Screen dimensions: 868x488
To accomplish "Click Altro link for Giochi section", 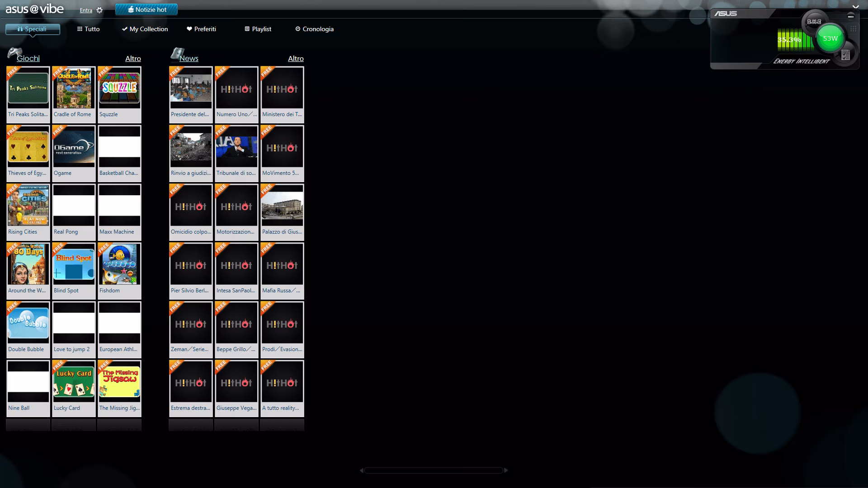I will [x=133, y=58].
